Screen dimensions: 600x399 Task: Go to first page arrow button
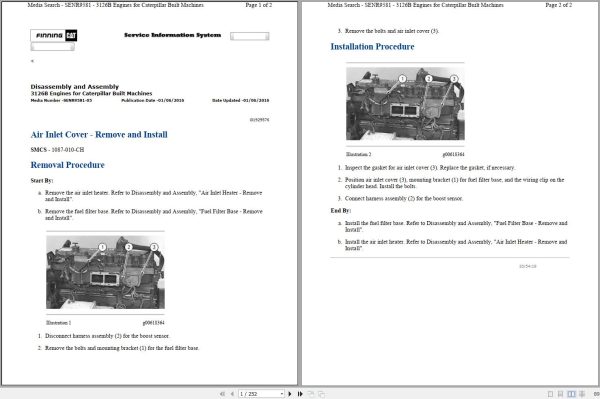(x=222, y=394)
